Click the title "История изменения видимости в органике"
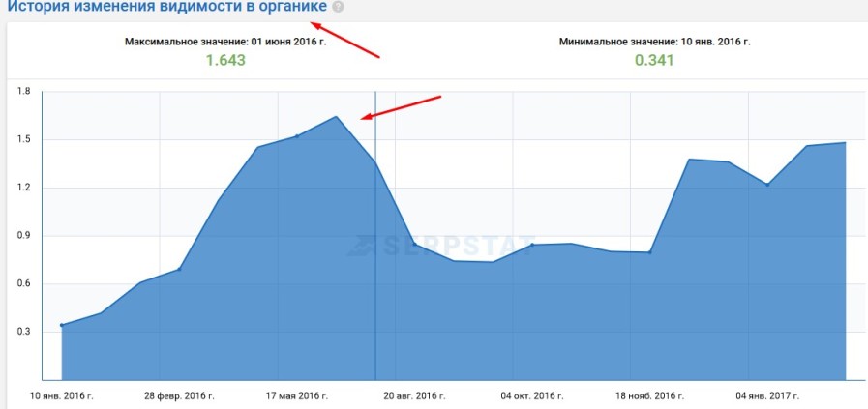This screenshot has height=409, width=868. (x=166, y=8)
